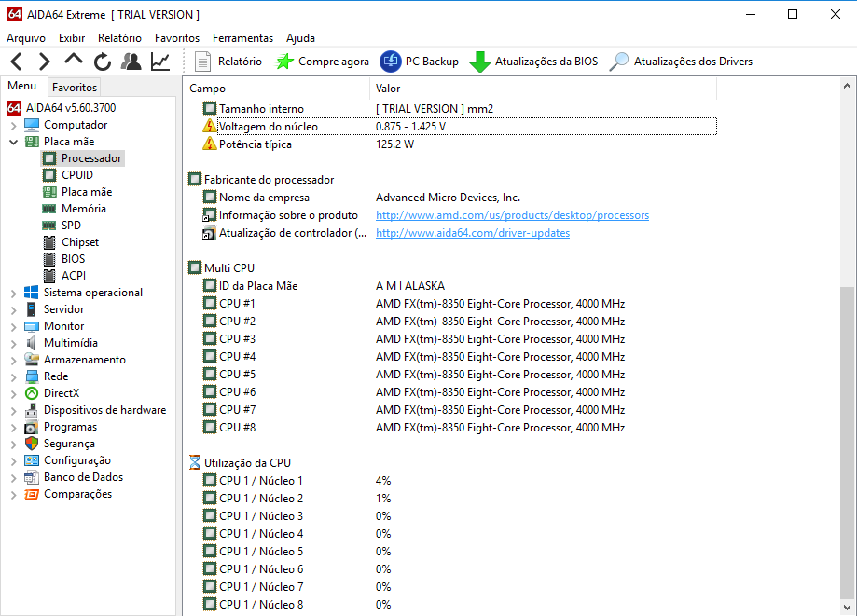Switch to the Menu sidebar tab
Screen dimensions: 857x616
pos(22,86)
